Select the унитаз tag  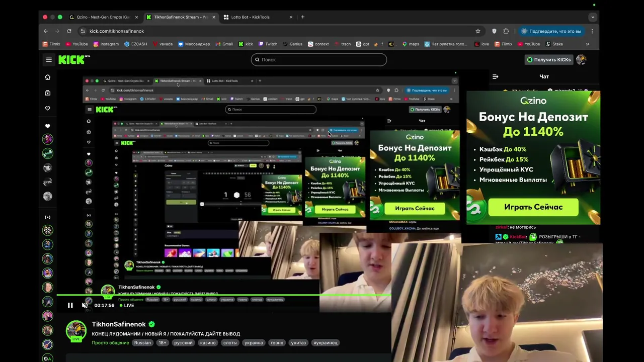pos(298,343)
